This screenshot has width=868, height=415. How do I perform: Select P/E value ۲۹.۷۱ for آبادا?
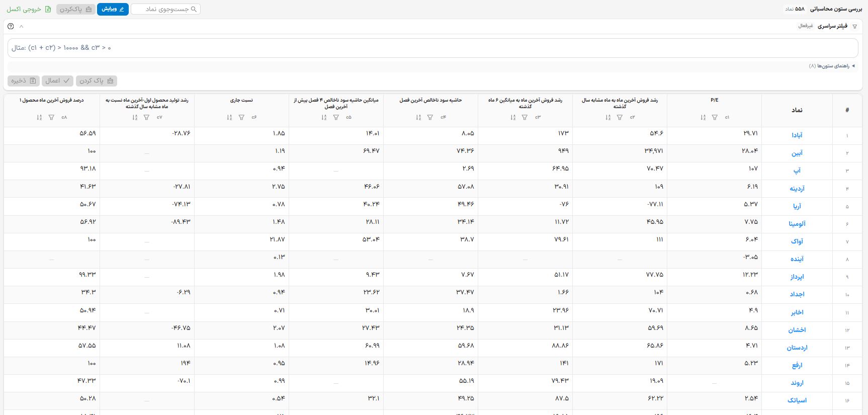750,133
